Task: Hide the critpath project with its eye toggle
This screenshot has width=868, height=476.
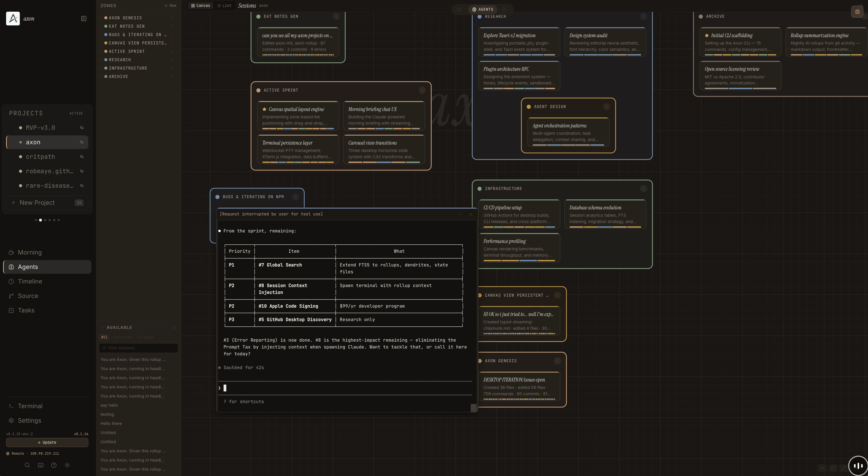Action: (82, 156)
